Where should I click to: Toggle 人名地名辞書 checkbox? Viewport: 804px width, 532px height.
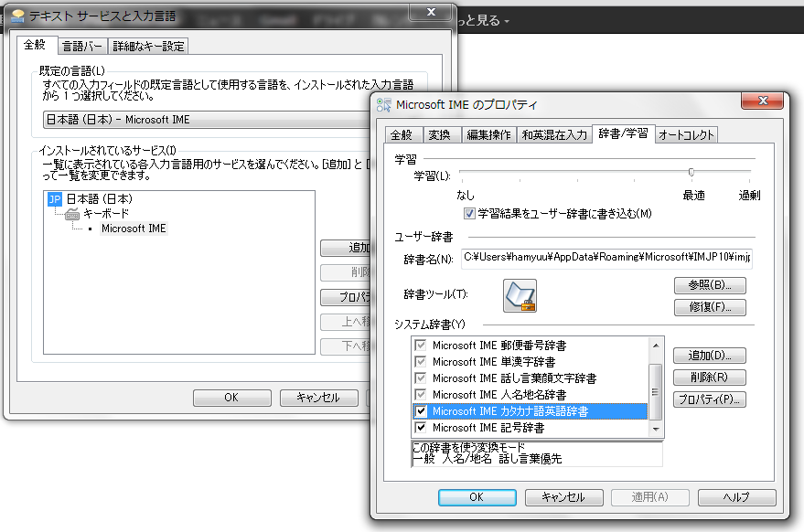coord(421,395)
